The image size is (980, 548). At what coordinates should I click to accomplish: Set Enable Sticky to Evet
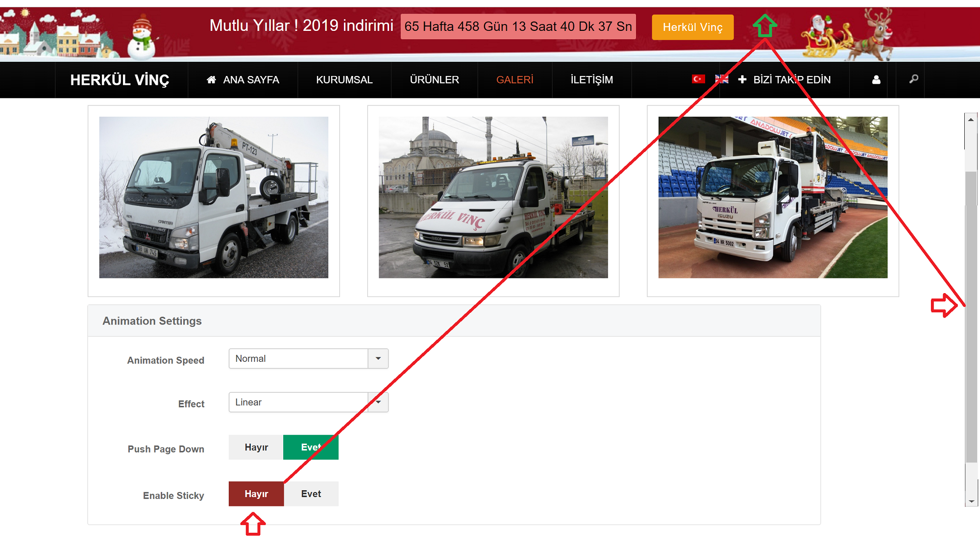[311, 494]
